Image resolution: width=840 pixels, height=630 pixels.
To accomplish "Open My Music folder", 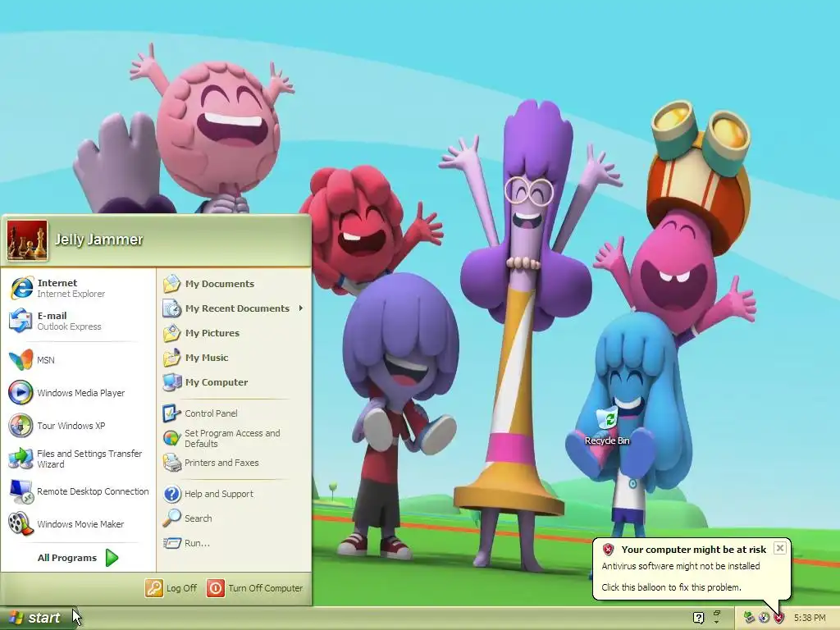I will click(234, 358).
